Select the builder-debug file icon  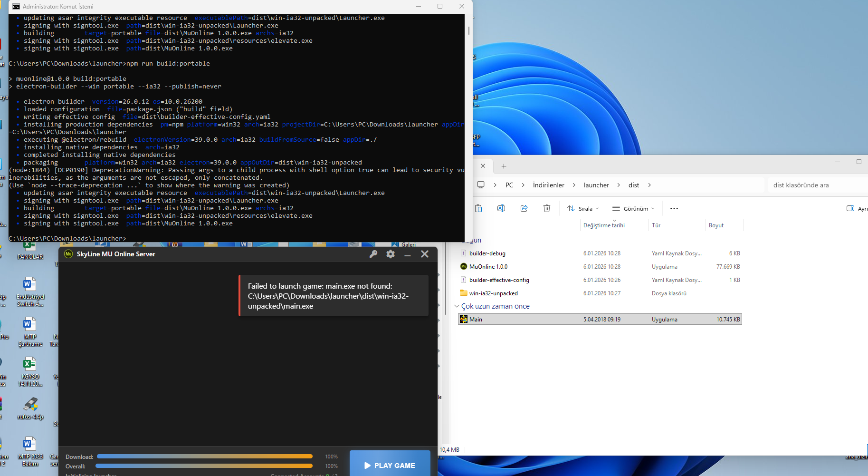[463, 253]
